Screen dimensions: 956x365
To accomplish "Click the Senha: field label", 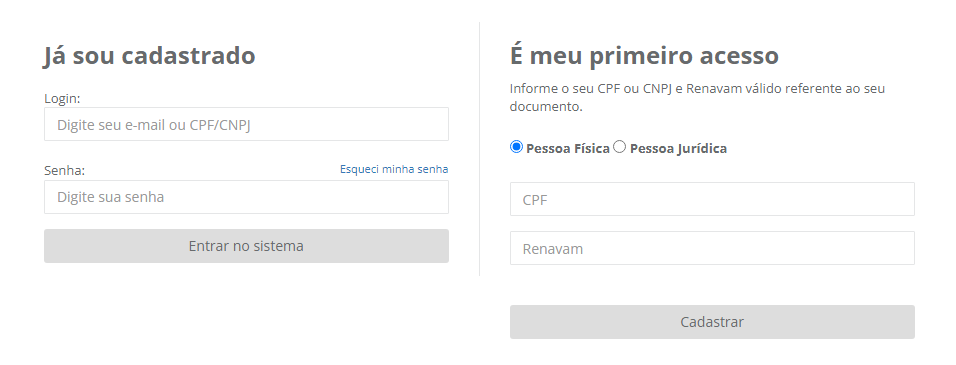I will [65, 171].
